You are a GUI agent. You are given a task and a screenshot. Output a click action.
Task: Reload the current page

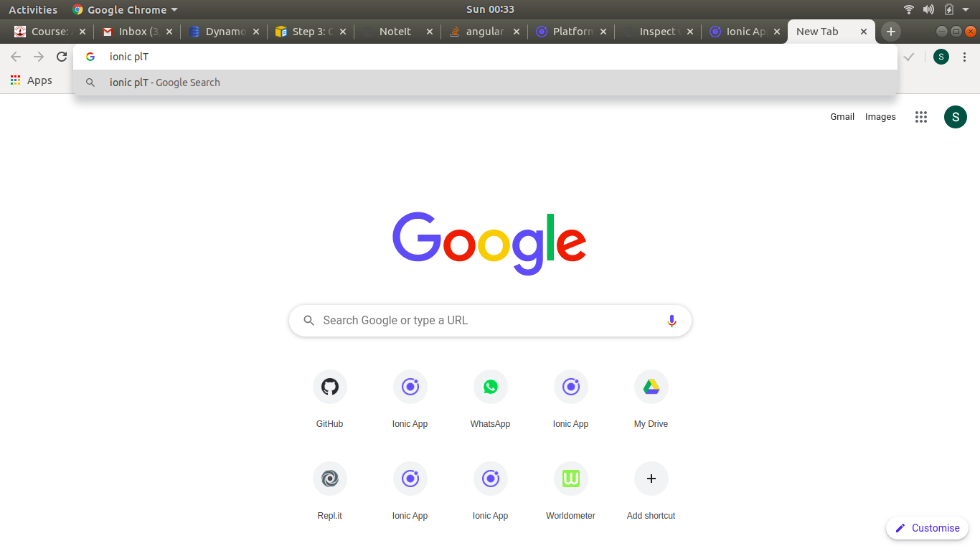(62, 57)
